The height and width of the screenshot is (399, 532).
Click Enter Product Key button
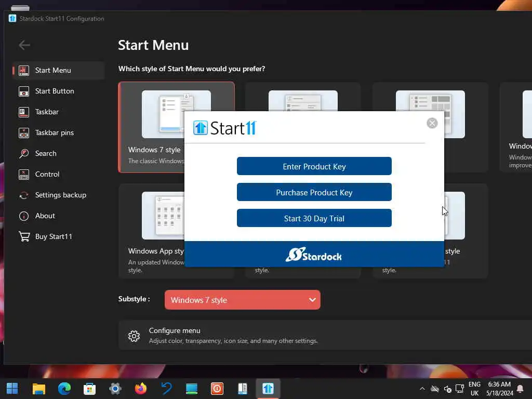coord(314,166)
